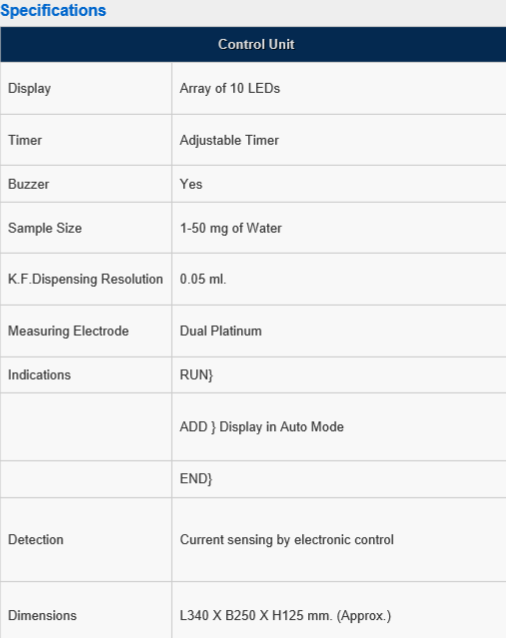Screen dimensions: 506x638
Task: Select the Array of 10 LEDs value
Action: pyautogui.click(x=230, y=88)
